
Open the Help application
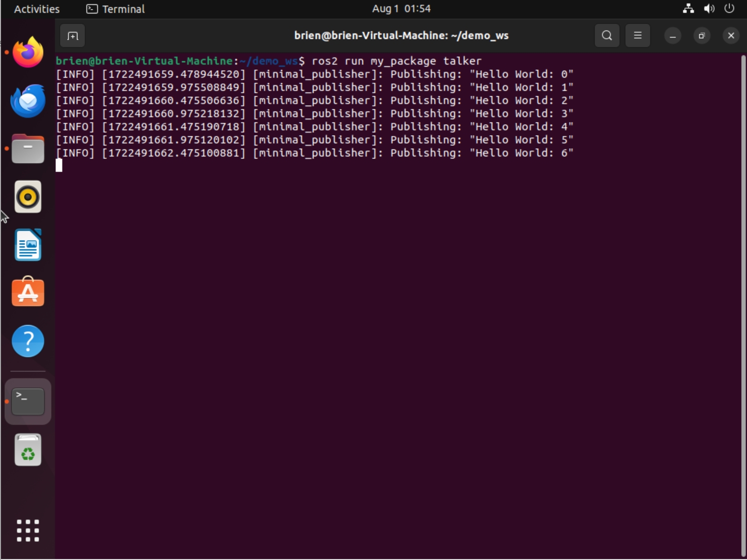coord(28,341)
